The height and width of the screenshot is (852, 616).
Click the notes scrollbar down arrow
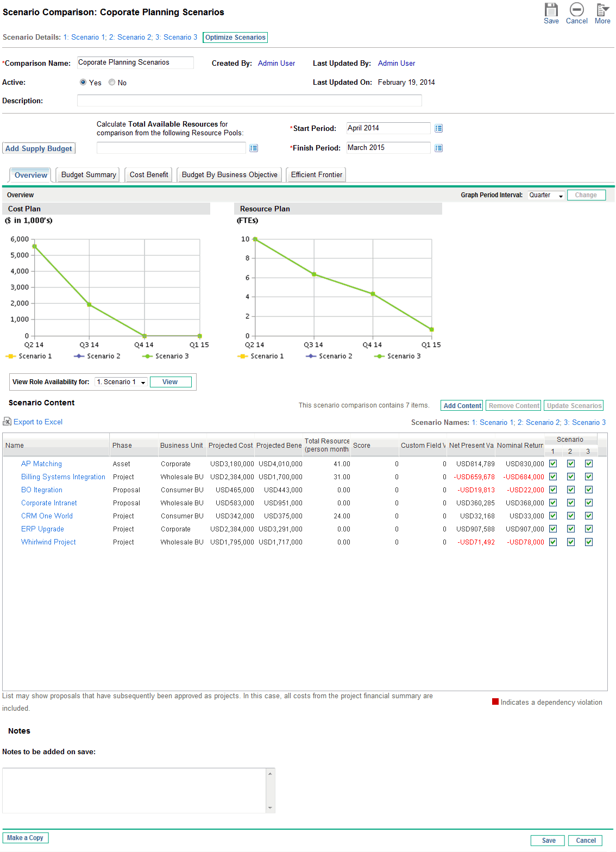(270, 808)
